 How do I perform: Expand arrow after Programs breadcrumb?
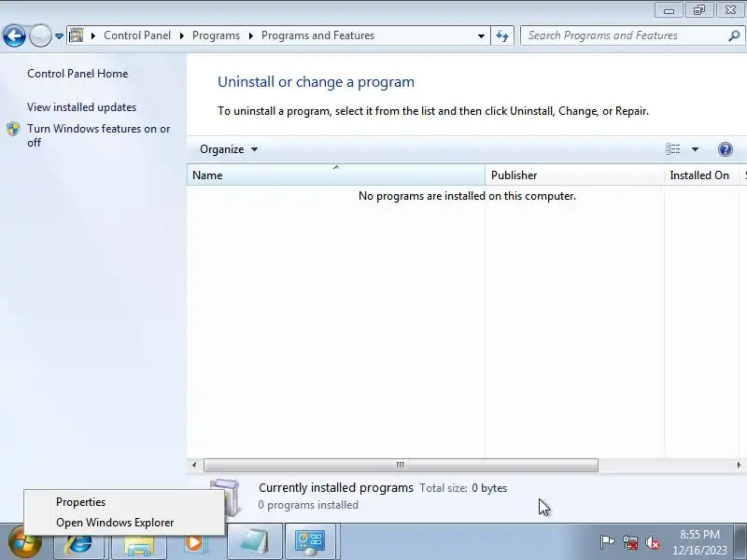(x=250, y=36)
